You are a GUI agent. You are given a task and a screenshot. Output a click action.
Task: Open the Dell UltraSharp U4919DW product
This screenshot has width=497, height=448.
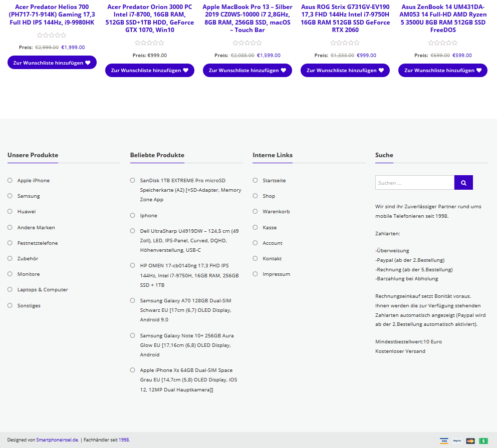(x=189, y=241)
